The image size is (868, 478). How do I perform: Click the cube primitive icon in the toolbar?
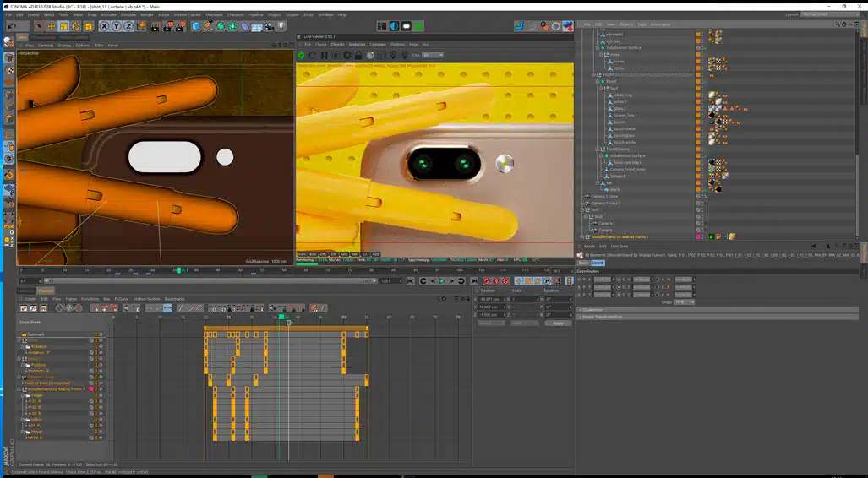196,26
